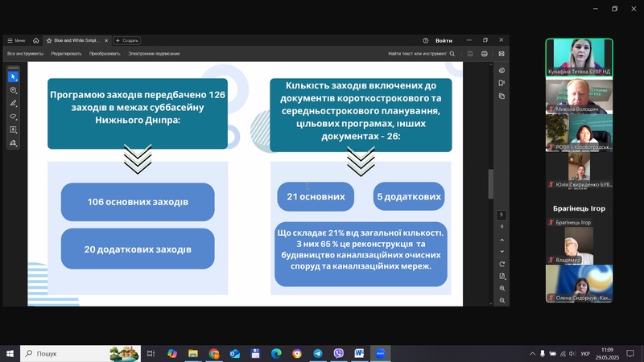Screen dimensions: 644x362
Task: Open Редактировать menu
Action: (x=66, y=54)
